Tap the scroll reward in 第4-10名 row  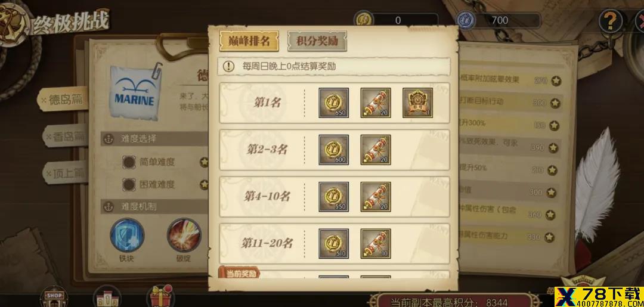pyautogui.click(x=376, y=197)
